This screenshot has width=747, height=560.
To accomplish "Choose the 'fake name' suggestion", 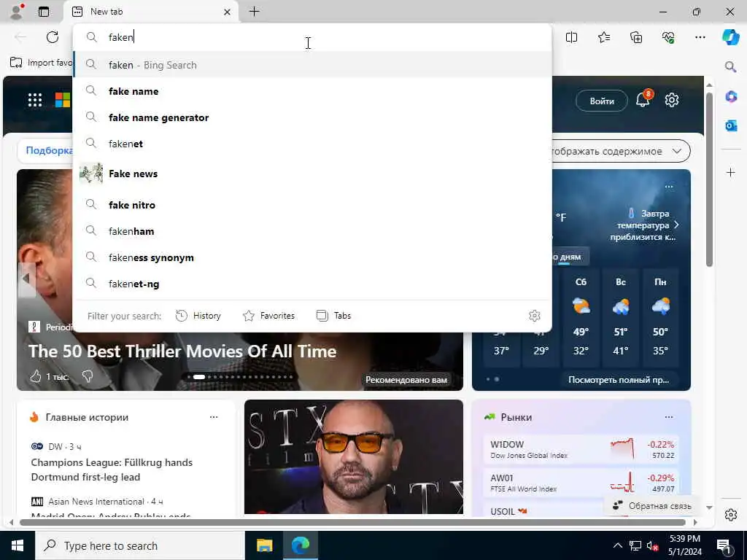I will (312, 91).
